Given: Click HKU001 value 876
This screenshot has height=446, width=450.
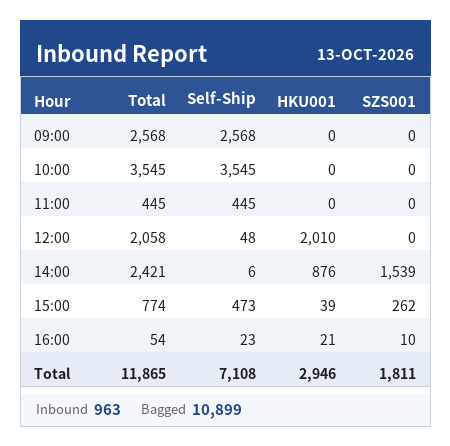Looking at the screenshot, I should pos(324,272).
